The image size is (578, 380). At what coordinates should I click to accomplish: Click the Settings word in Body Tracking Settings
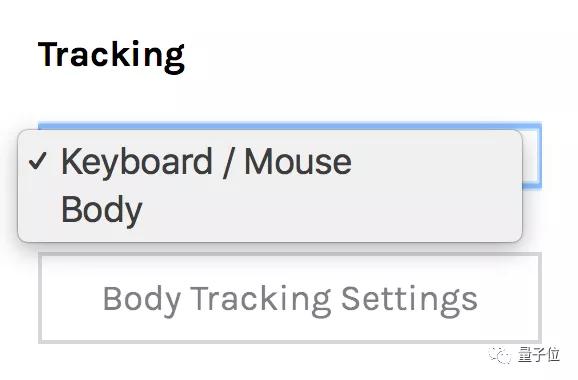(x=409, y=300)
